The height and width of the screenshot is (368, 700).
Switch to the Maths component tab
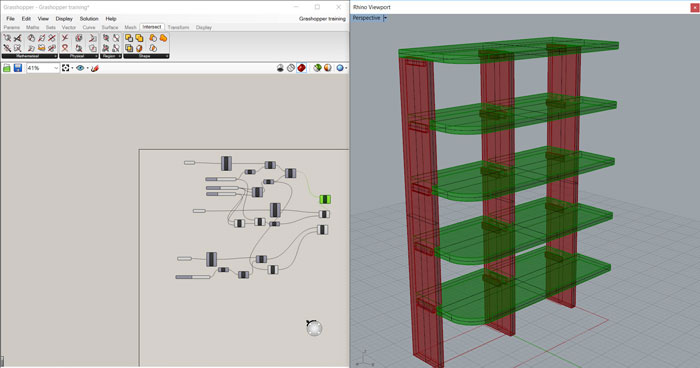click(x=33, y=27)
